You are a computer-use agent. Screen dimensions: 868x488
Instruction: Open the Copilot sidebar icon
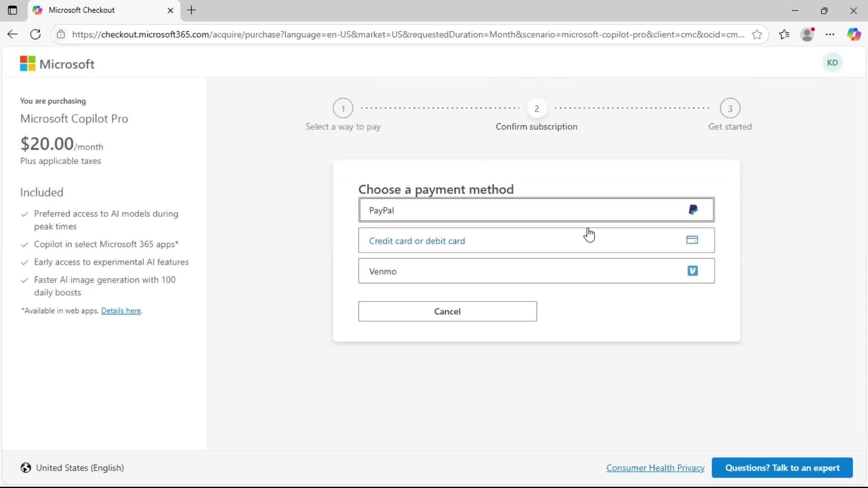click(x=854, y=34)
